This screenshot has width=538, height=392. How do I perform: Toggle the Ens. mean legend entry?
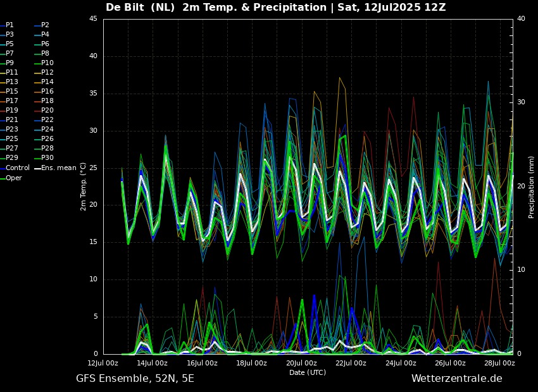58,168
